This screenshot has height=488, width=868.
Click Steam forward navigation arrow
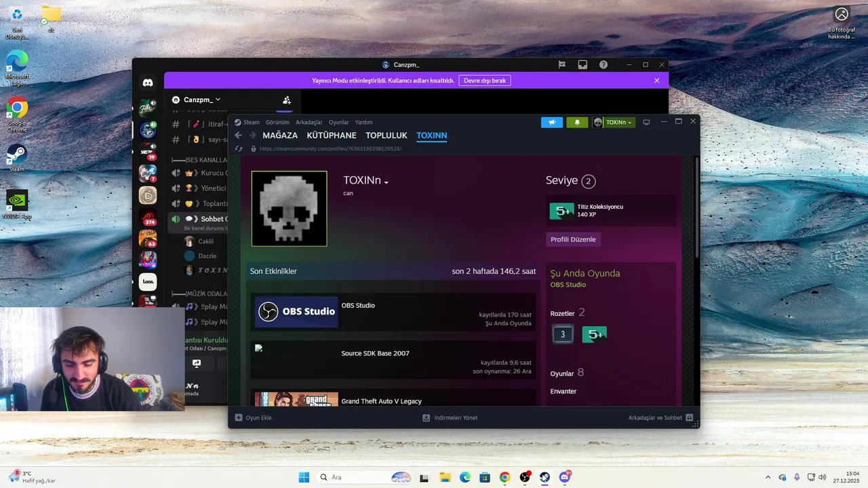pyautogui.click(x=252, y=136)
